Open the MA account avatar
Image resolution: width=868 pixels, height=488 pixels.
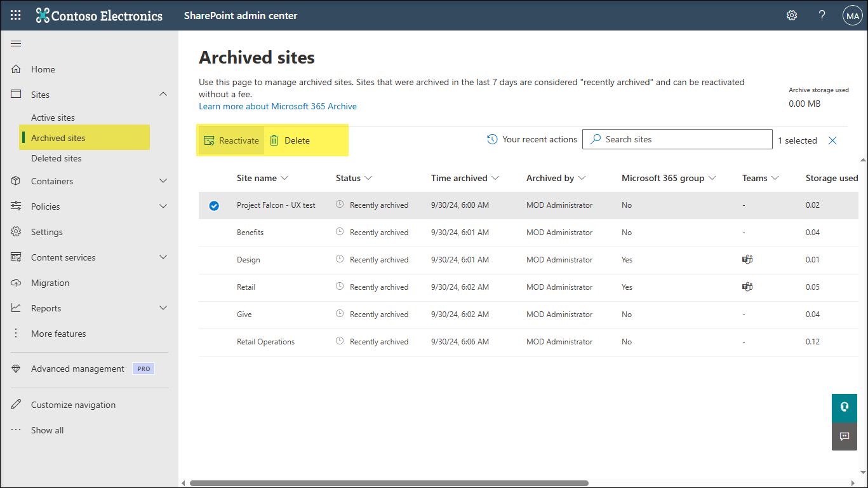coord(851,15)
